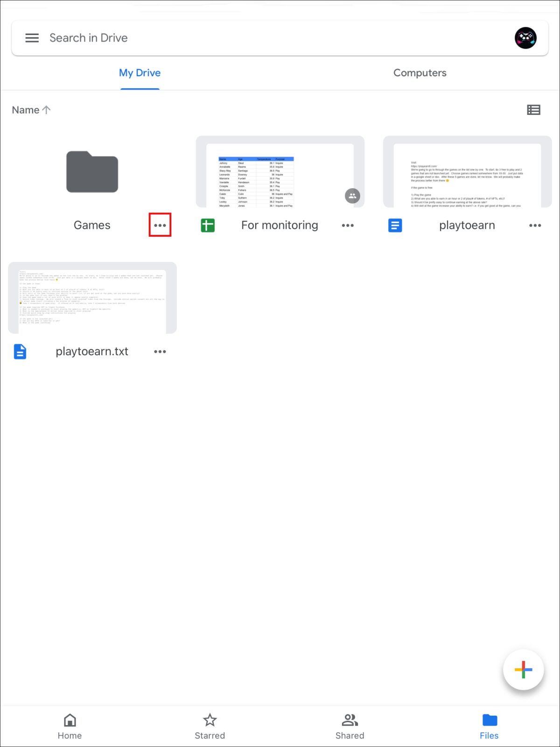This screenshot has height=747, width=560.
Task: Go to the Home tab
Action: pos(70,726)
